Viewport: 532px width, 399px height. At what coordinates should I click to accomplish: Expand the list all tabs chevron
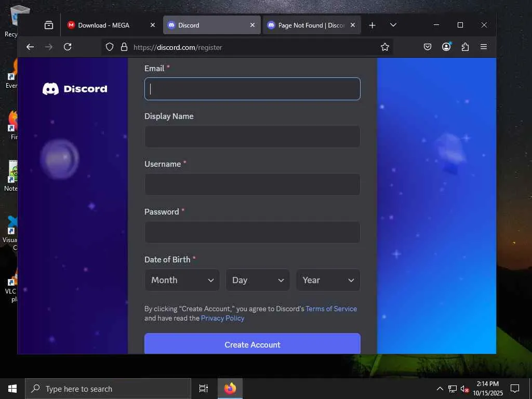393,25
